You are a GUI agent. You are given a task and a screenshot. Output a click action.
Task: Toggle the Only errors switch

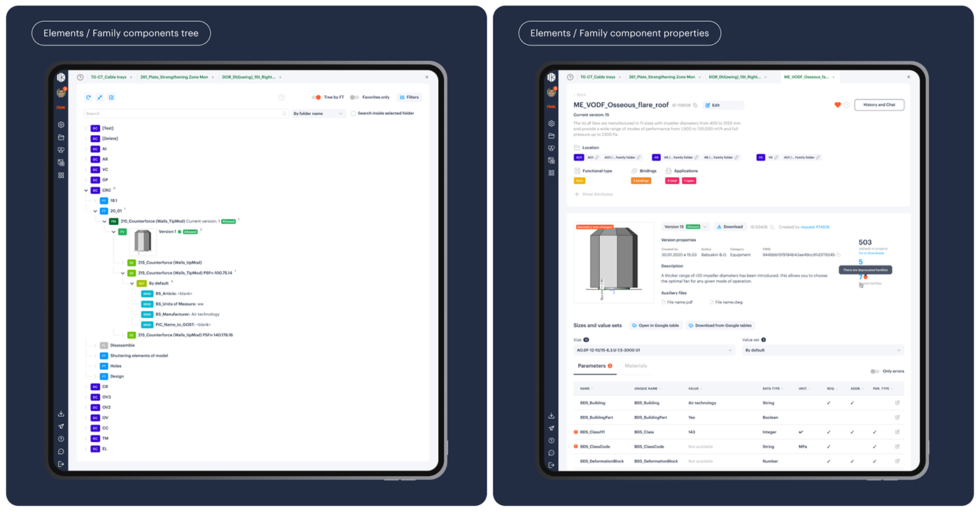pos(874,371)
